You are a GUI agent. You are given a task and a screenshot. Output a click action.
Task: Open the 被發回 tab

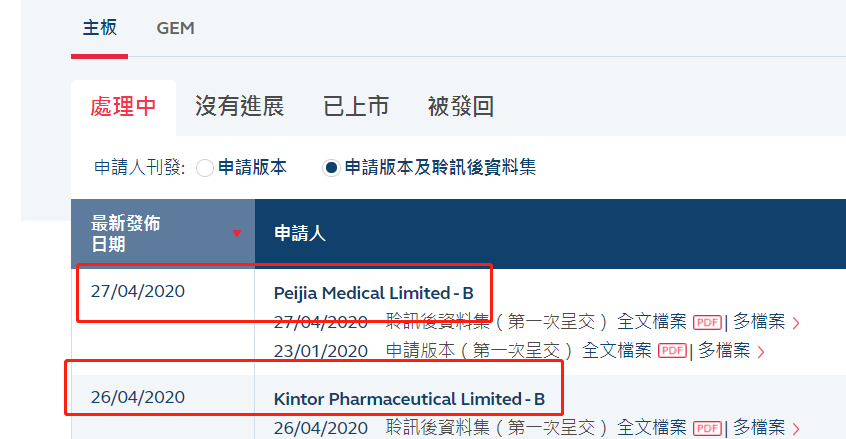click(460, 107)
